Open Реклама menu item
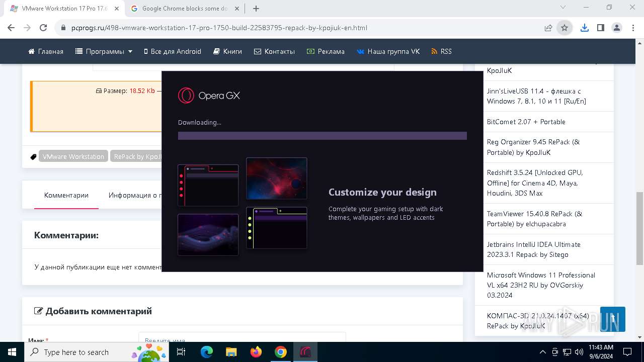This screenshot has height=362, width=644. click(326, 51)
